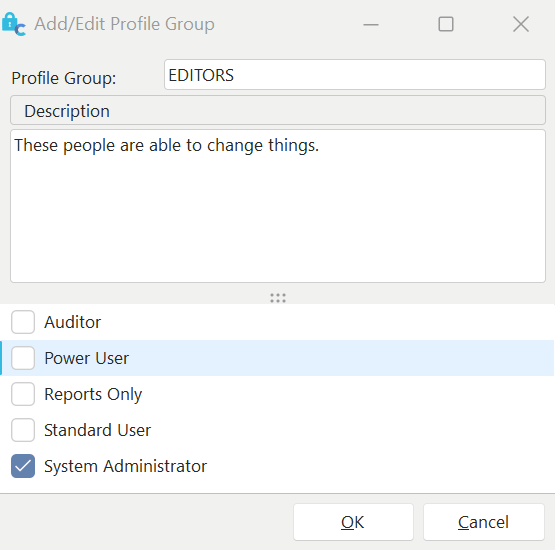Tick the Reports Only checkbox

(23, 394)
